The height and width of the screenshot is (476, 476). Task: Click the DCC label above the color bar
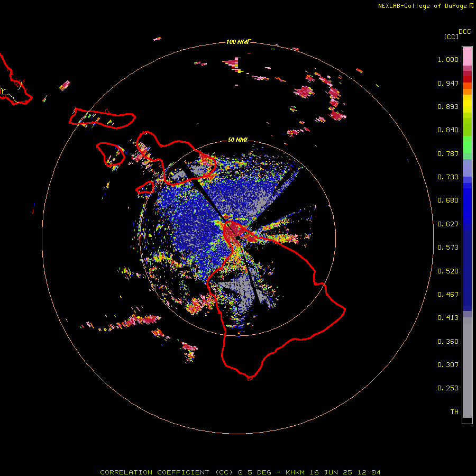point(465,32)
